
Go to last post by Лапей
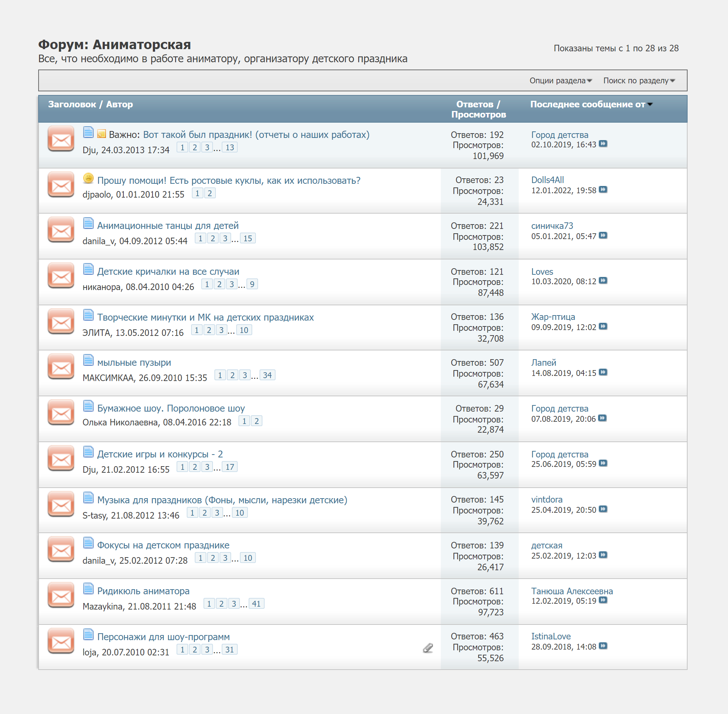point(603,372)
